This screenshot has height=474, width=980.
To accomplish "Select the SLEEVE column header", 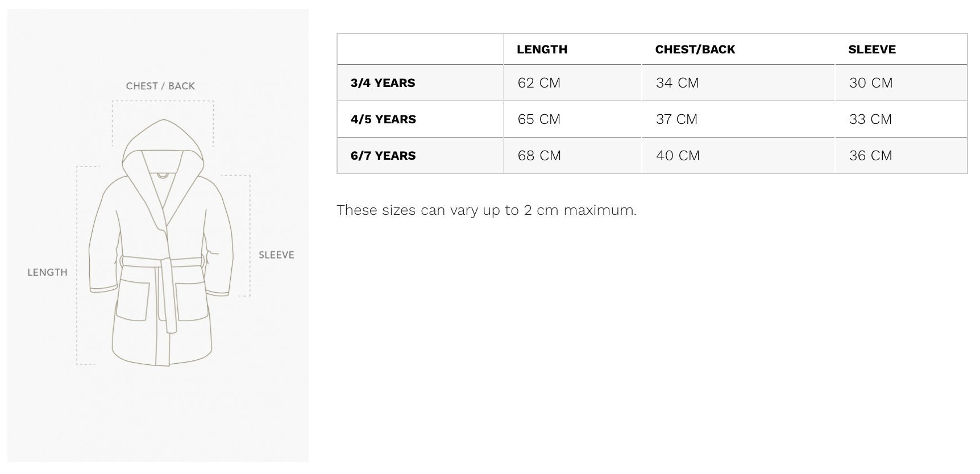I will tap(871, 49).
